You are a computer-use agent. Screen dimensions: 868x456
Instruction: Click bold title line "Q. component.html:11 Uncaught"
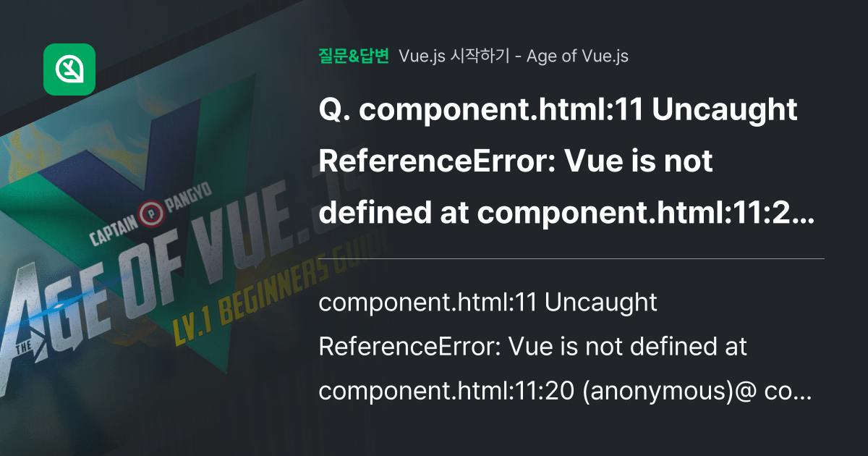pyautogui.click(x=558, y=111)
